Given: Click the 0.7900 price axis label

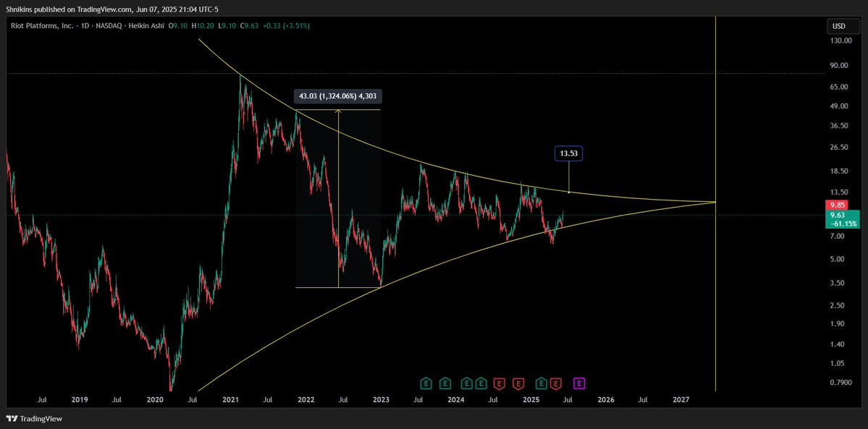Looking at the screenshot, I should (842, 383).
